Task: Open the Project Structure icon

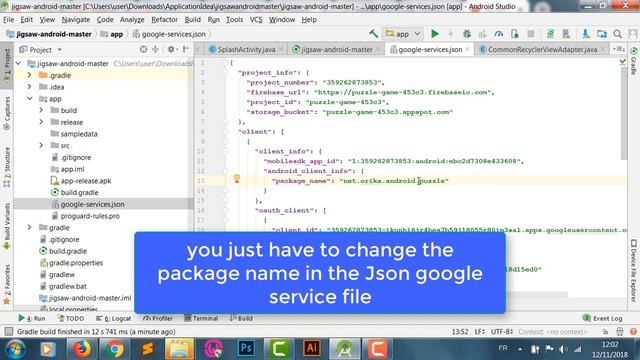Action: pyautogui.click(x=602, y=34)
